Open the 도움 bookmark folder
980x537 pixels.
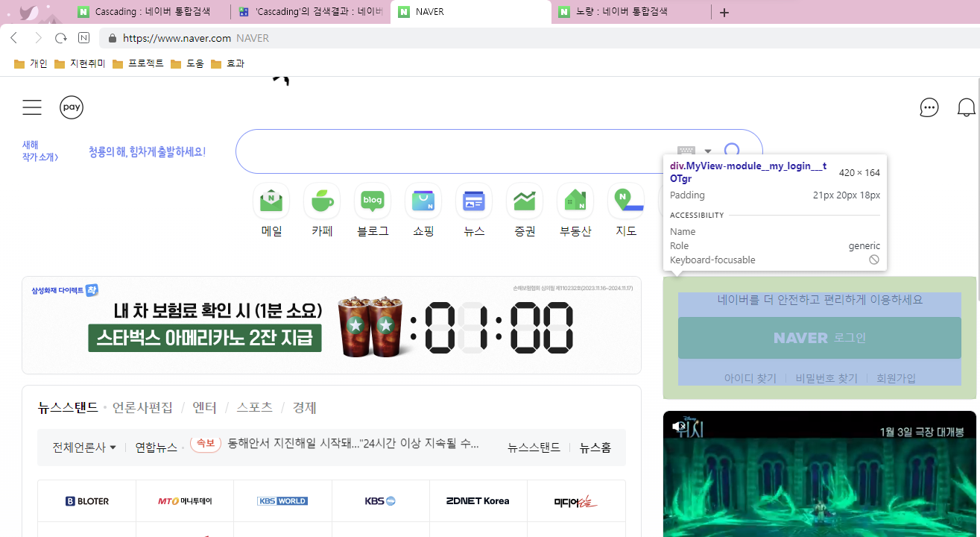187,63
